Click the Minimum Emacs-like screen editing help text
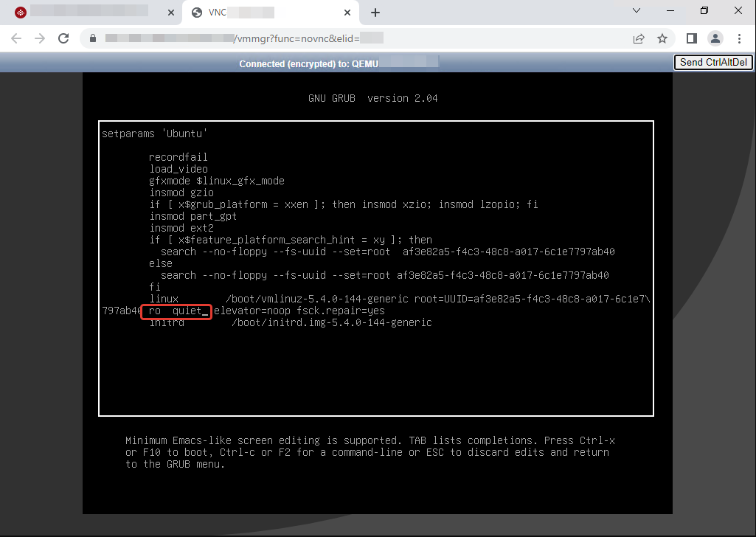 point(370,452)
